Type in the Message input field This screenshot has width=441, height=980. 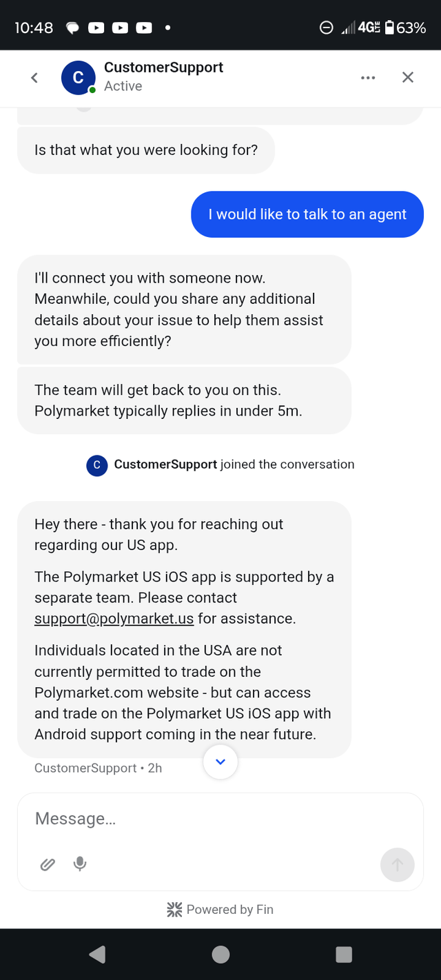tap(207, 819)
